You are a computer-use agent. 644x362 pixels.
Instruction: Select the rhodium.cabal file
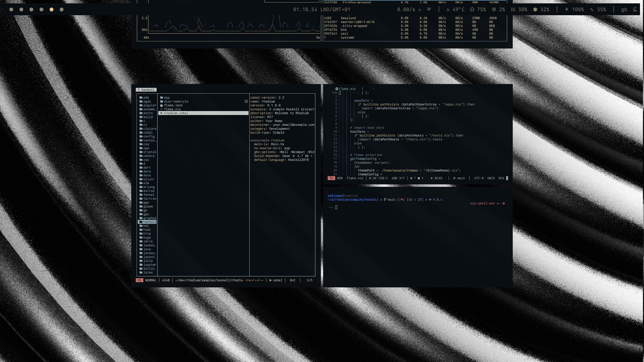point(176,113)
